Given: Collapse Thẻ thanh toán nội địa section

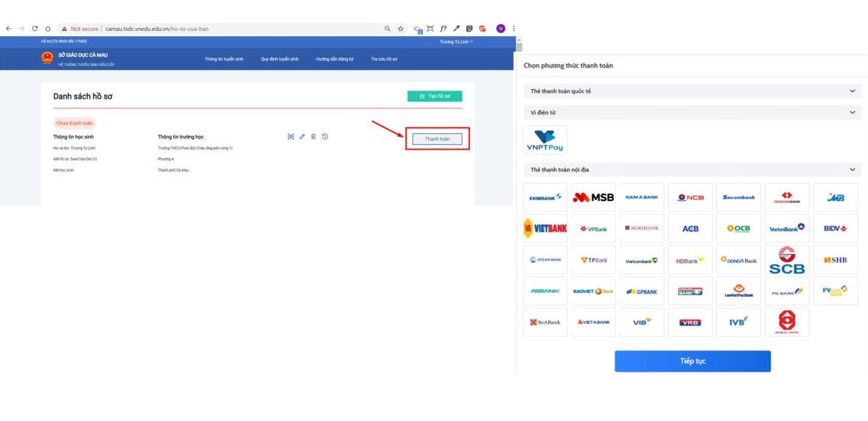Looking at the screenshot, I should pos(852,170).
